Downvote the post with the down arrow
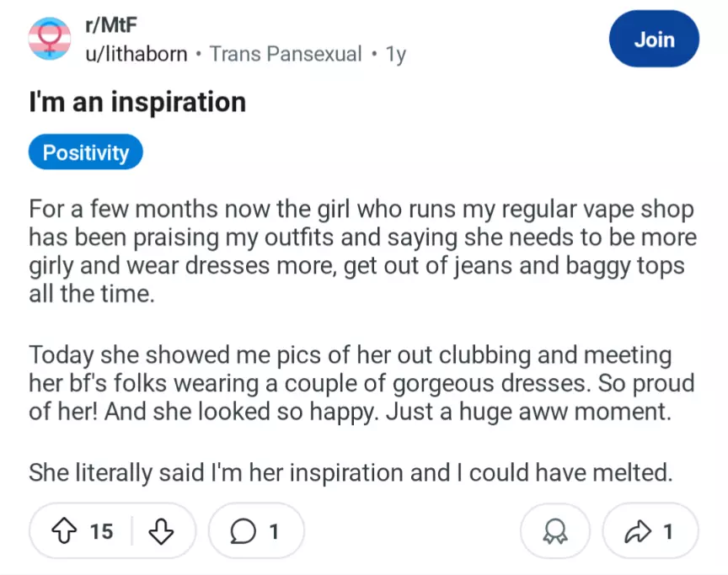This screenshot has height=575, width=728. tap(160, 531)
